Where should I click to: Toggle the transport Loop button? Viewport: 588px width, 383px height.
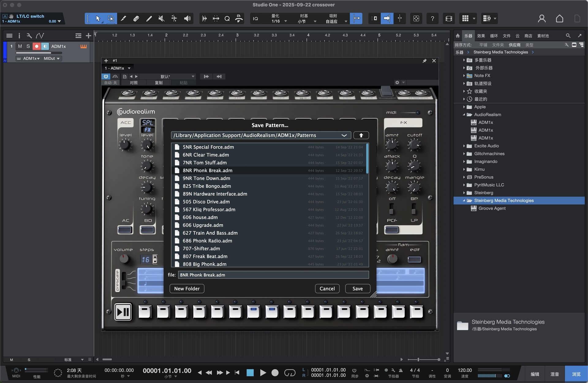point(290,373)
